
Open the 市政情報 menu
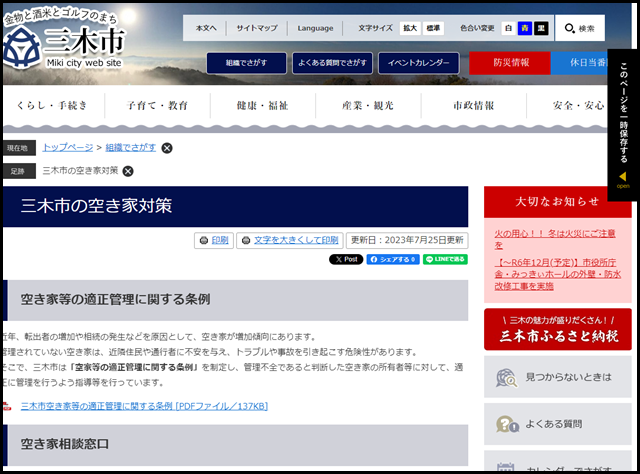[473, 106]
